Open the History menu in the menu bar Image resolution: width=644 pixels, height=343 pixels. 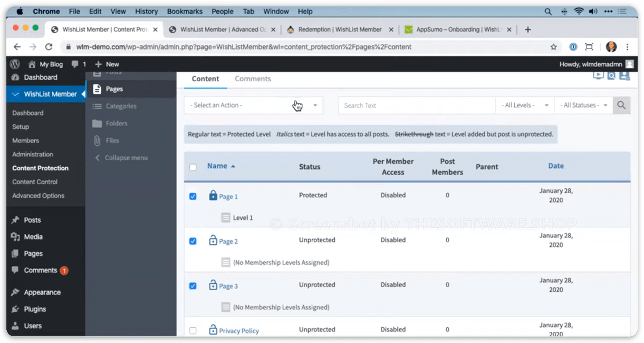(146, 12)
